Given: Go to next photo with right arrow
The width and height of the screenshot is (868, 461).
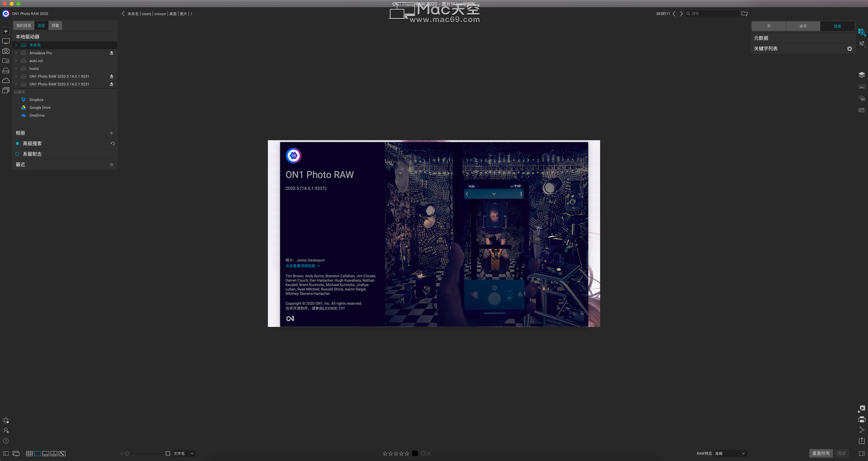Looking at the screenshot, I should point(681,14).
